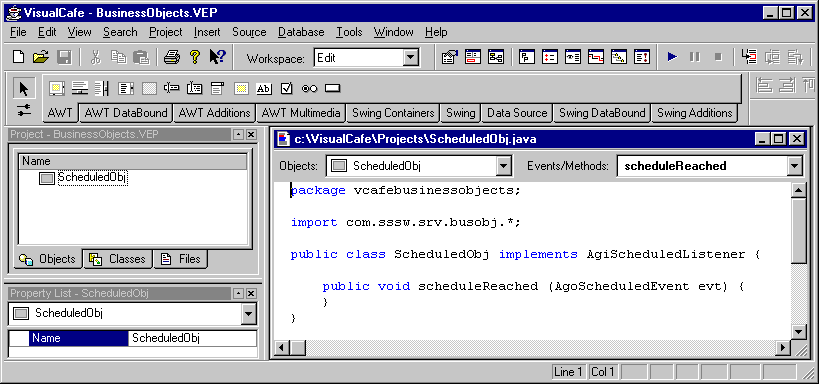The height and width of the screenshot is (384, 819).
Task: Click the 'Col 1' status bar entry
Action: (x=603, y=372)
